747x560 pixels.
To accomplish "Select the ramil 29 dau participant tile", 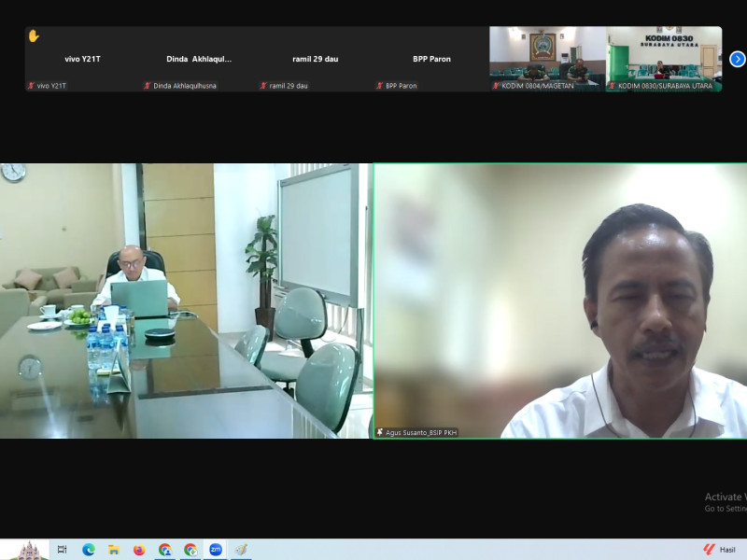I will (315, 59).
